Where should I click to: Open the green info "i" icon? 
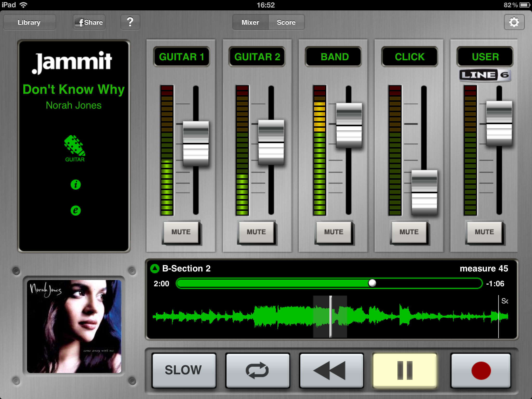[x=76, y=184]
